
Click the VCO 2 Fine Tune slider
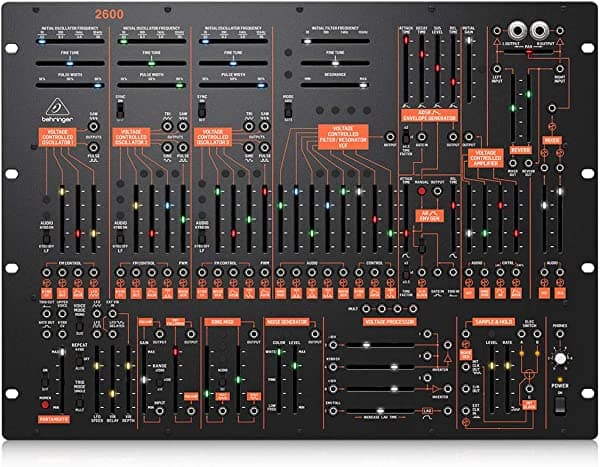(152, 63)
